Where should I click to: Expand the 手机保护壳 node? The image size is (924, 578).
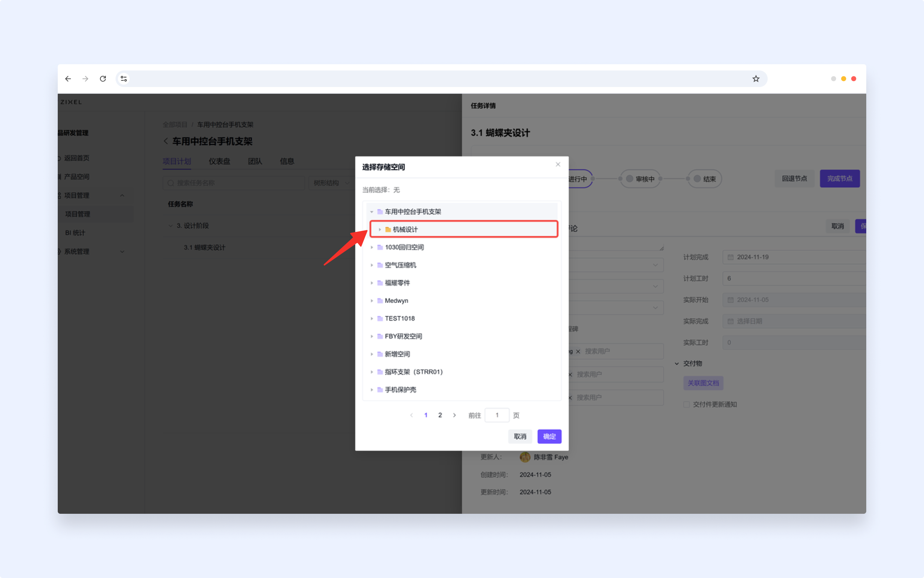click(x=372, y=390)
